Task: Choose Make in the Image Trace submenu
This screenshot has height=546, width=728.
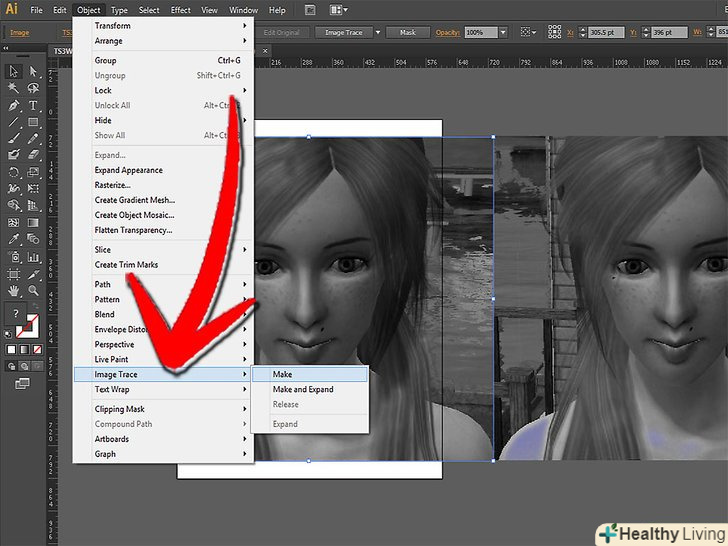Action: click(x=282, y=374)
